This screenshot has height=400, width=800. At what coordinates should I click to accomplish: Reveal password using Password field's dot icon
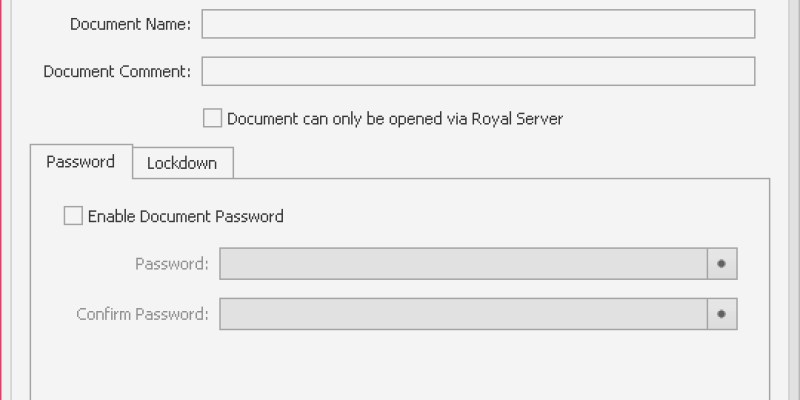[721, 264]
